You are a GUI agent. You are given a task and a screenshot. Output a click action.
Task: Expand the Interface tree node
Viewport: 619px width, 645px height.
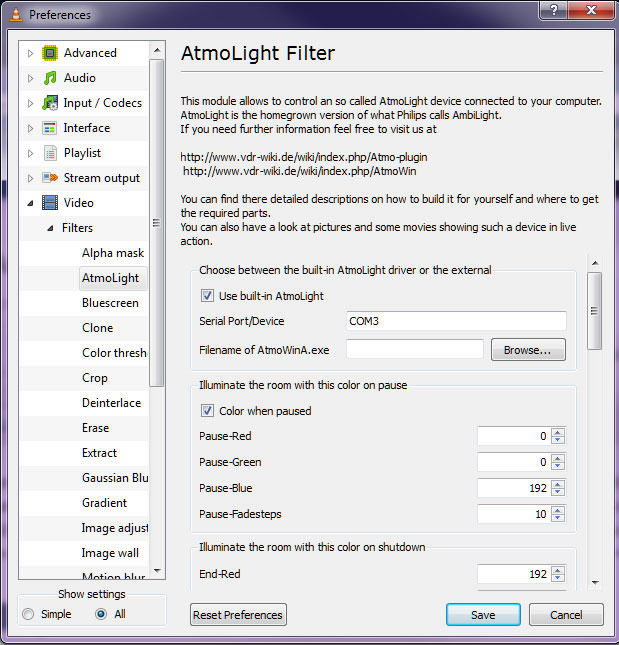point(30,128)
